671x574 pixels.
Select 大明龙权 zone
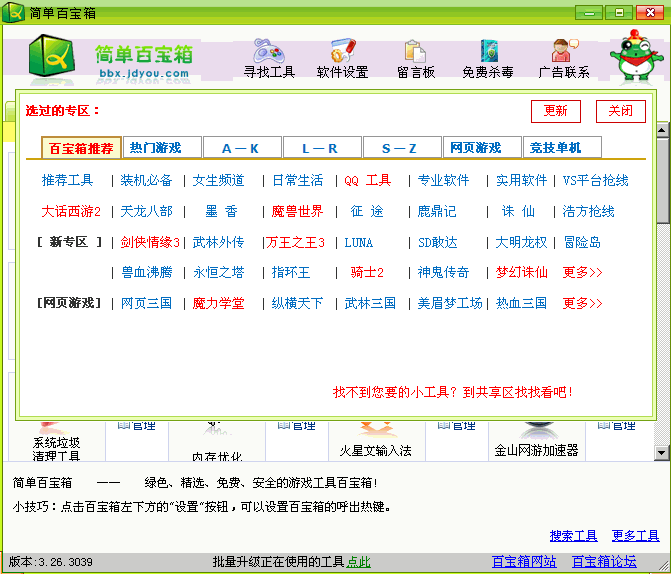tap(521, 242)
